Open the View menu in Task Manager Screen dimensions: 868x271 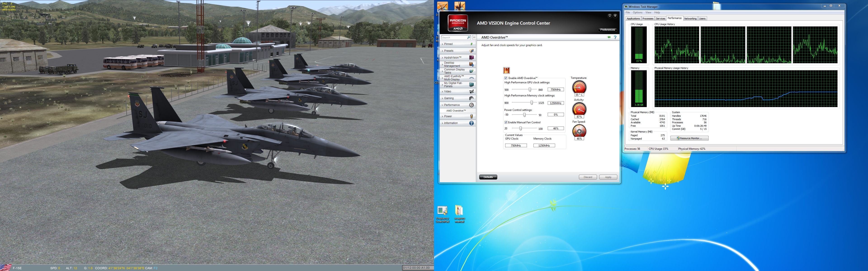click(648, 12)
